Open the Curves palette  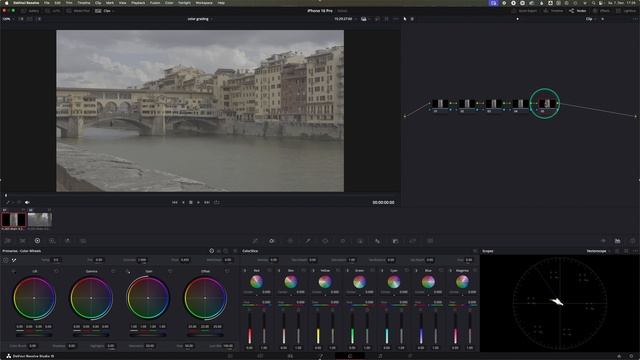click(255, 241)
